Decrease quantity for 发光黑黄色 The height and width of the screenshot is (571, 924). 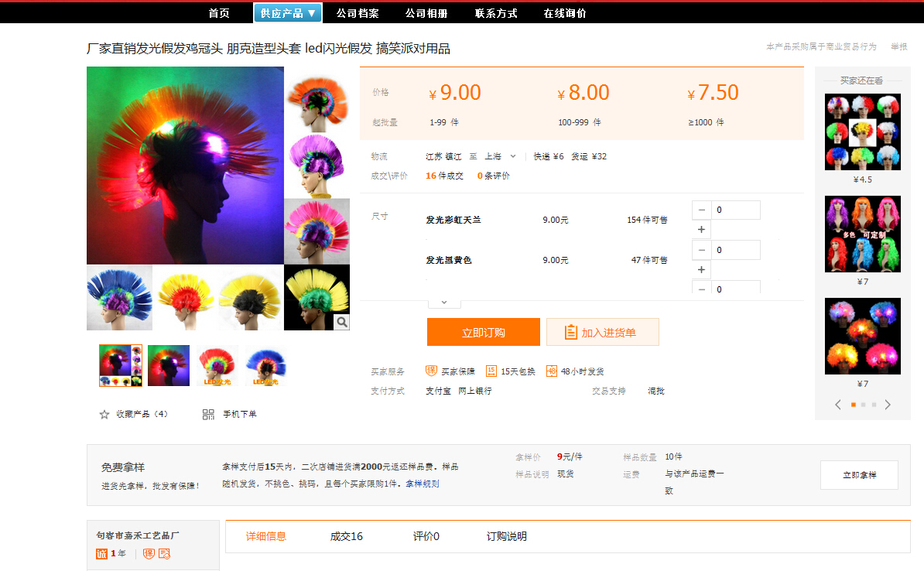coord(701,250)
